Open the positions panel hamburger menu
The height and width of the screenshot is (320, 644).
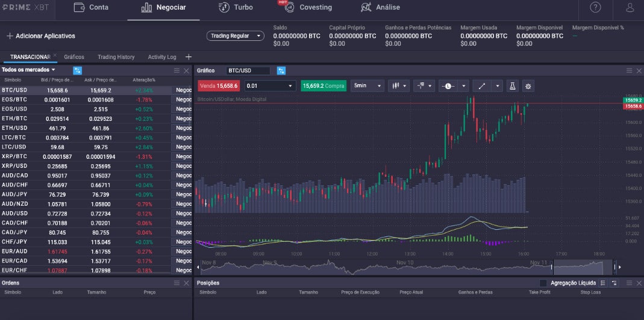(x=629, y=283)
